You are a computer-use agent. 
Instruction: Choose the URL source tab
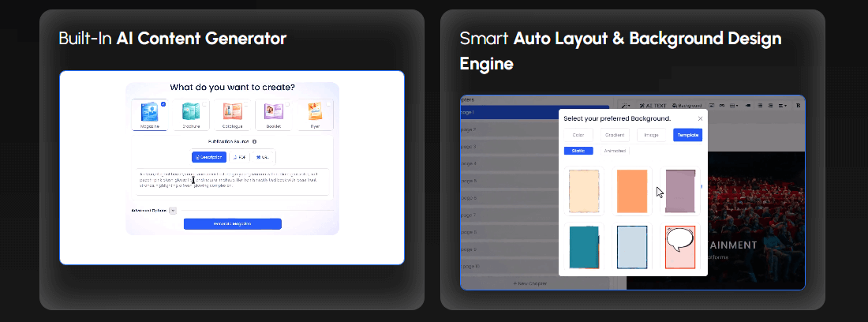tap(263, 157)
